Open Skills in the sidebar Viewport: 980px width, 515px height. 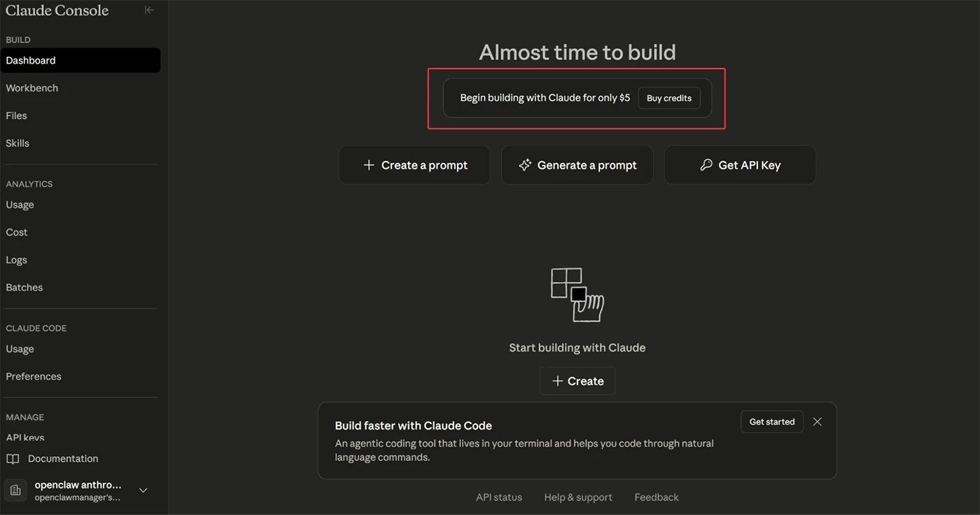(18, 143)
